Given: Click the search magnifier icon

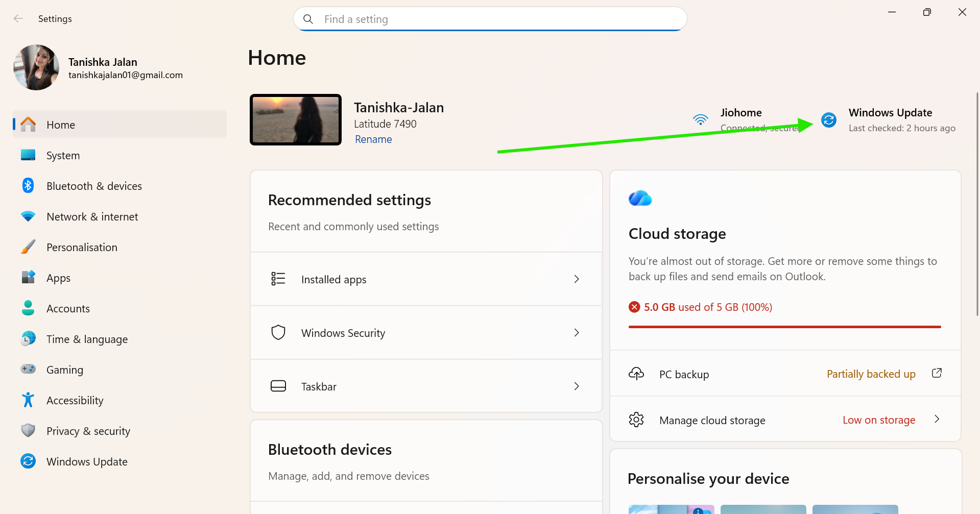Looking at the screenshot, I should coord(308,19).
